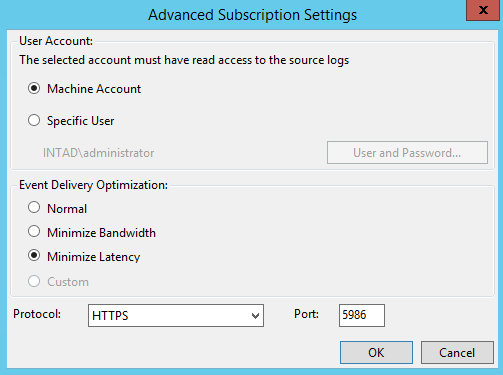Screen dimensions: 503x375
Task: Click into the Port field showing 5986
Action: pyautogui.click(x=362, y=315)
